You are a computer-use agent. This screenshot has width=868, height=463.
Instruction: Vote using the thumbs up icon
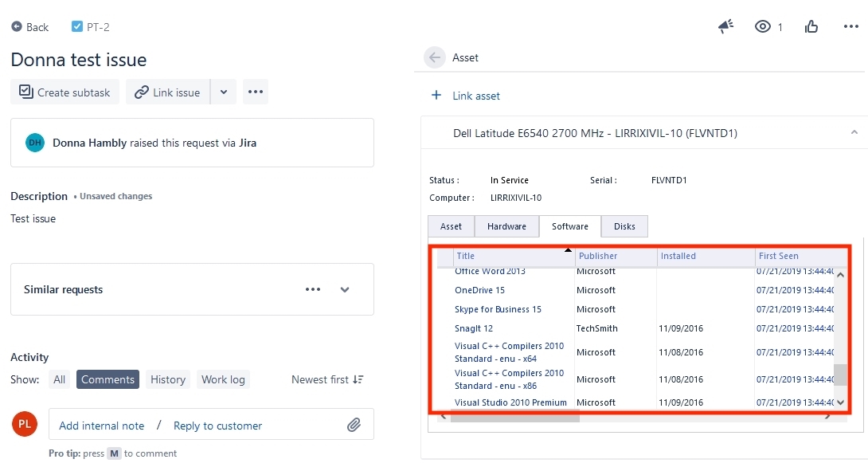click(811, 26)
